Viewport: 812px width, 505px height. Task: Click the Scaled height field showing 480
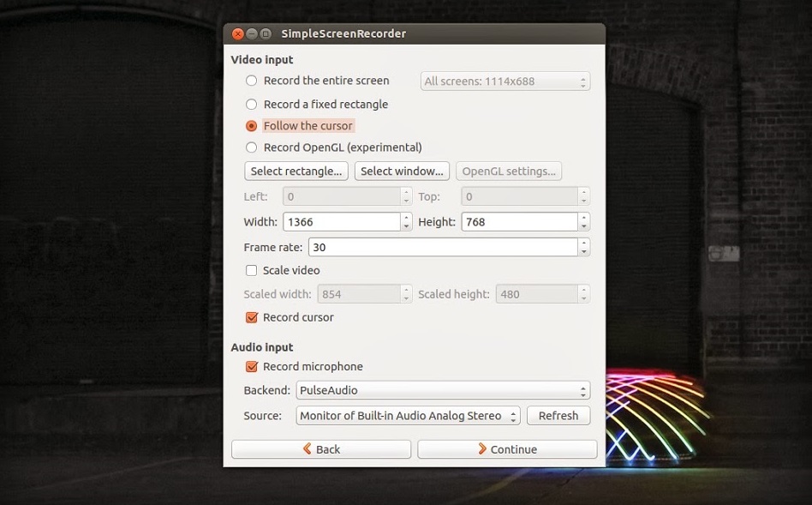click(x=536, y=294)
